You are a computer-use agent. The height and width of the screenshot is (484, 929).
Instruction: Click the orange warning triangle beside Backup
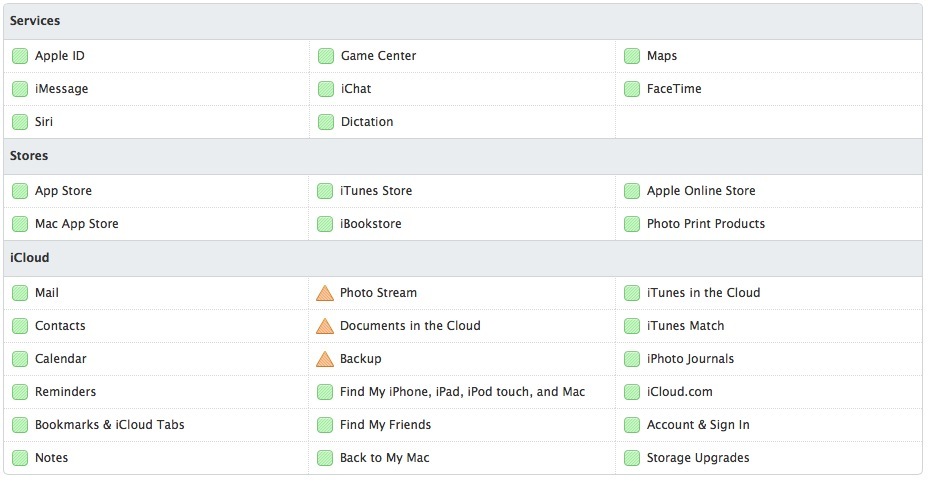tap(325, 359)
